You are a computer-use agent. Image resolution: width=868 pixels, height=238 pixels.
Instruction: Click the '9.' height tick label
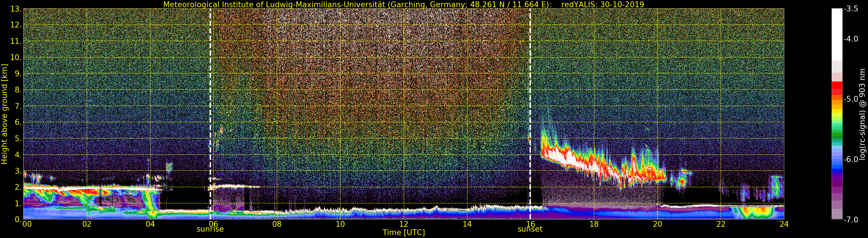tap(18, 74)
